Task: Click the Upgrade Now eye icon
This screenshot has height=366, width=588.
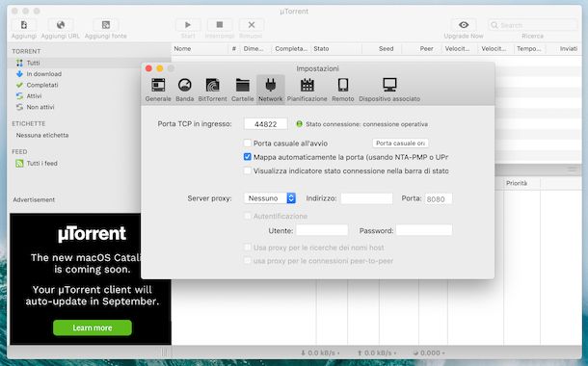Action: click(464, 25)
